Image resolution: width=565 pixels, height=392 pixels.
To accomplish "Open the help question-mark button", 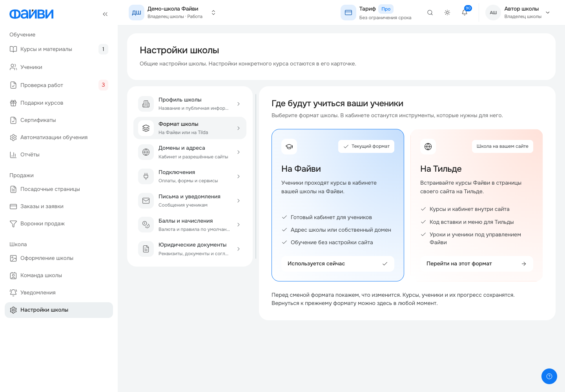I will pos(549,376).
